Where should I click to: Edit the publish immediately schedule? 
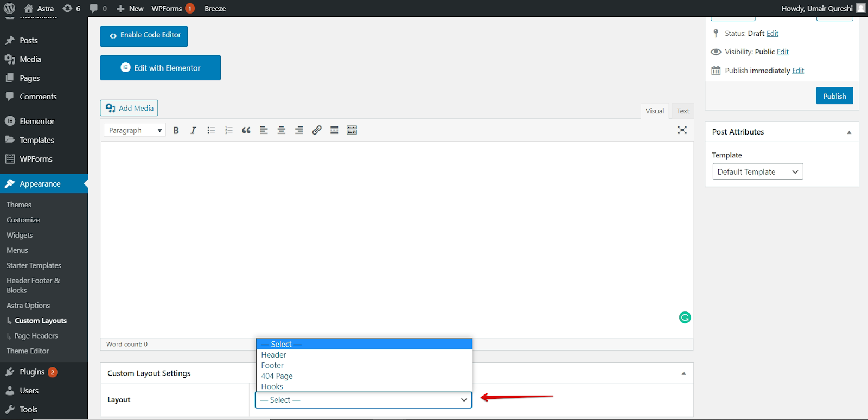[x=798, y=71]
